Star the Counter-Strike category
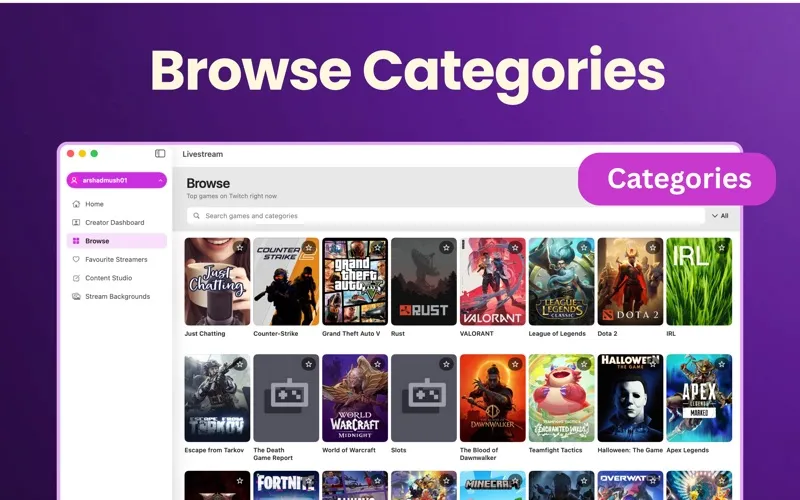Viewport: 800px width, 500px height. pyautogui.click(x=309, y=247)
